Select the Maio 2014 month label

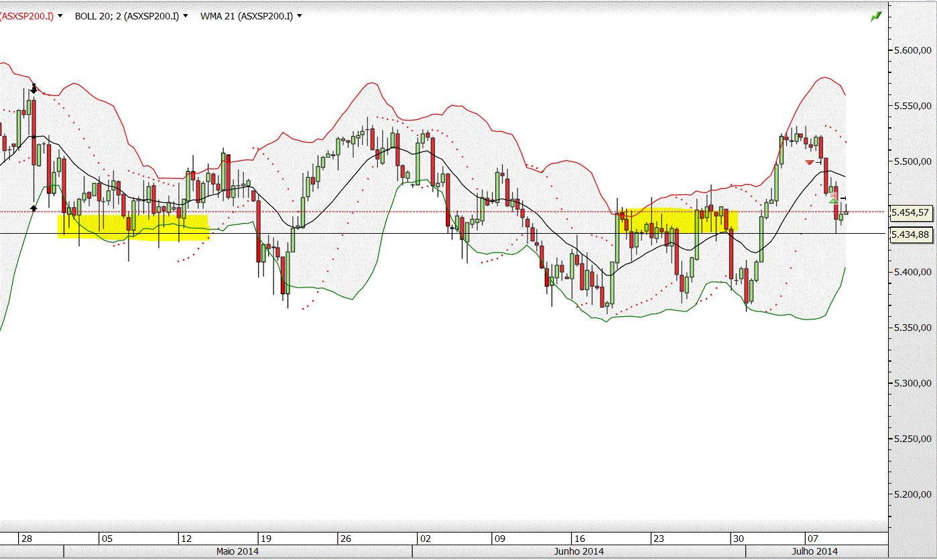point(237,551)
